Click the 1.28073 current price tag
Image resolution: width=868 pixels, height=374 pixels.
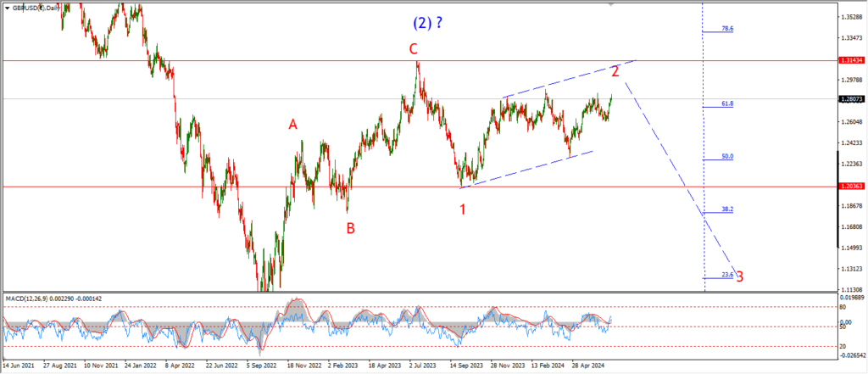pos(849,99)
